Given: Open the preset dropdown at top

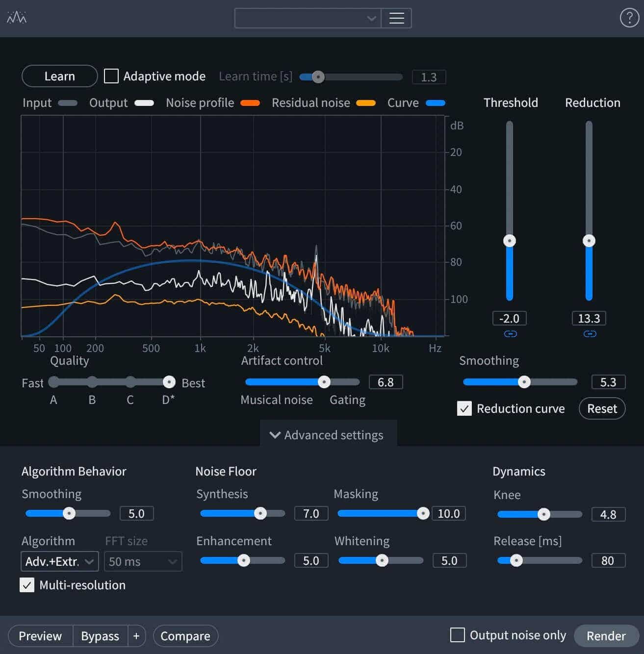Looking at the screenshot, I should pyautogui.click(x=308, y=18).
